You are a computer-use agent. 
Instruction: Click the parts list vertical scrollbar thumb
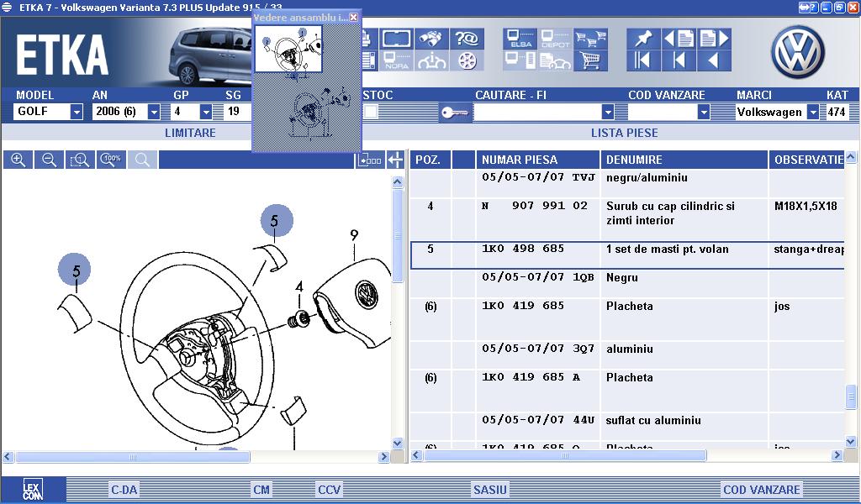(x=851, y=396)
